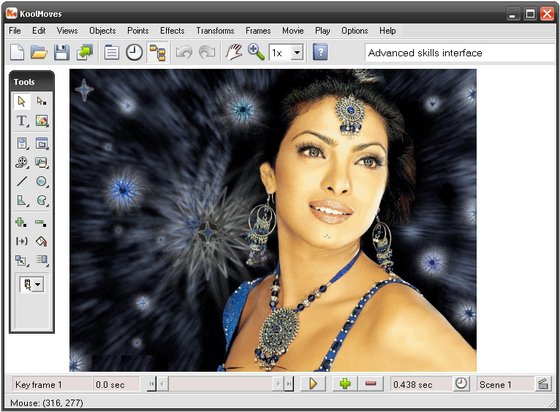Undo the last action
This screenshot has height=412, width=560.
[184, 52]
